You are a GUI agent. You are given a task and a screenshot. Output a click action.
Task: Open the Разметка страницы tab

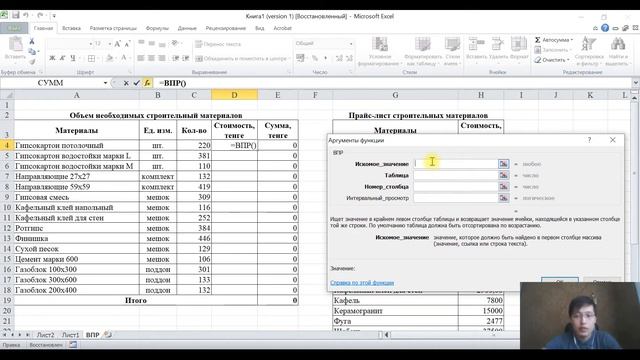click(x=113, y=28)
